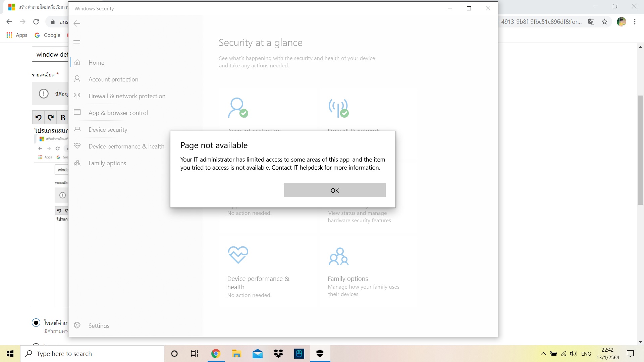Open Chrome three-dot menu
The width and height of the screenshot is (644, 362).
click(x=635, y=22)
